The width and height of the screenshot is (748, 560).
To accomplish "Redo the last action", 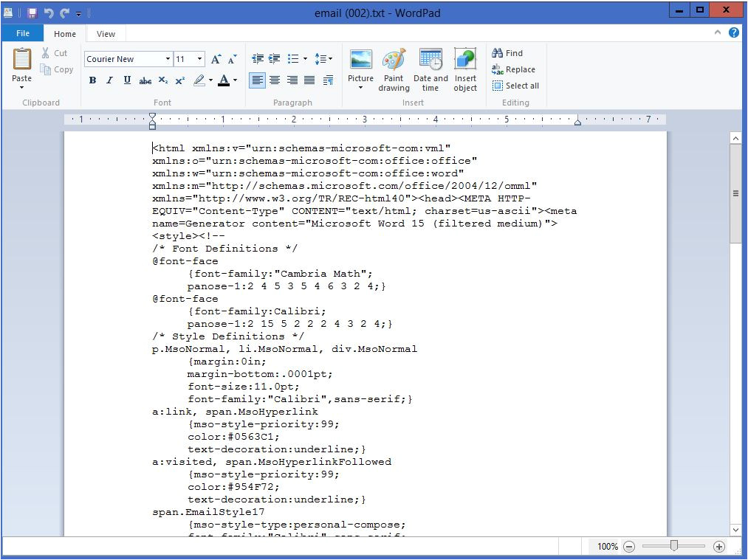I will [64, 13].
